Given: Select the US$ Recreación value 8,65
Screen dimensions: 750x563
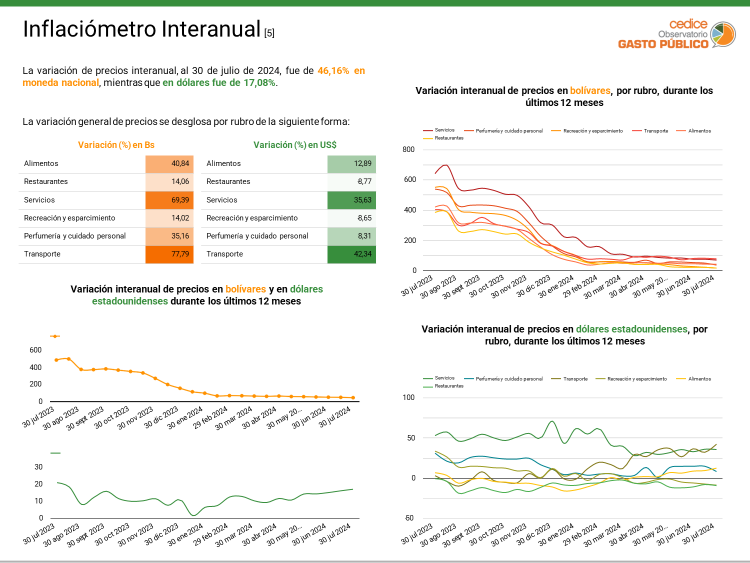Looking at the screenshot, I should point(352,218).
